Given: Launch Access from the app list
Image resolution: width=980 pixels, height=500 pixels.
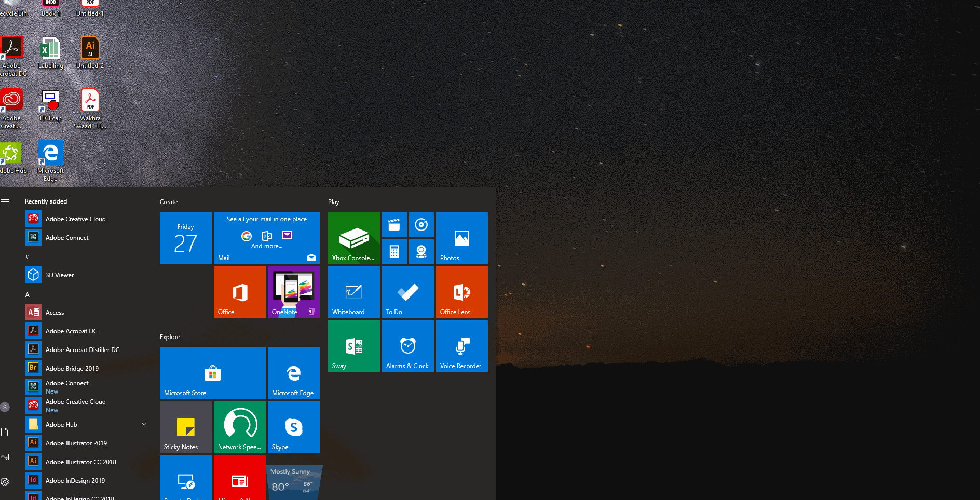Looking at the screenshot, I should pos(87,312).
